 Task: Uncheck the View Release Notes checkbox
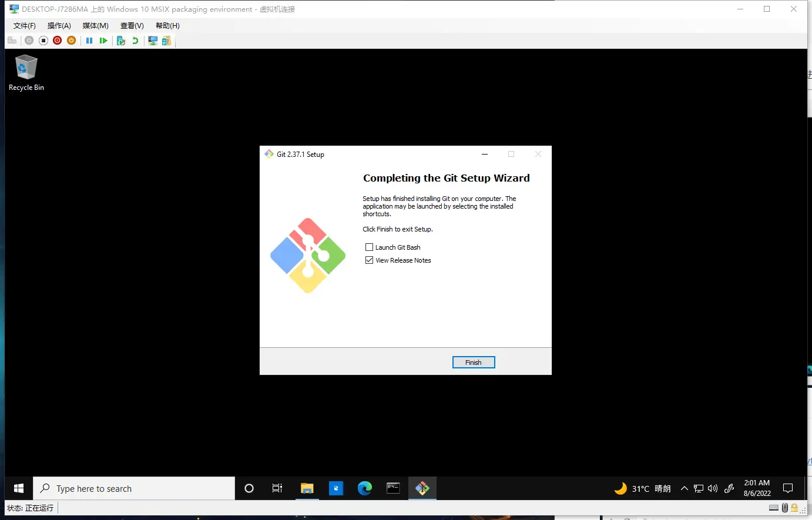point(370,260)
